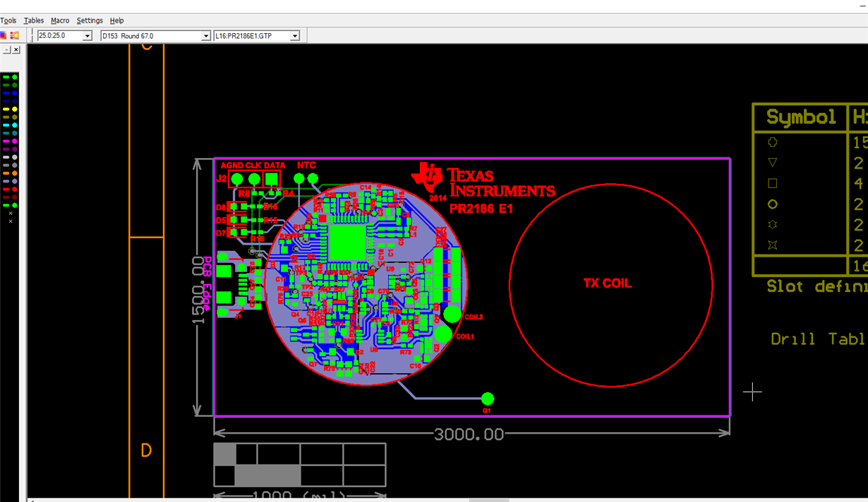Select the navy line layer swatch

(x=6, y=101)
